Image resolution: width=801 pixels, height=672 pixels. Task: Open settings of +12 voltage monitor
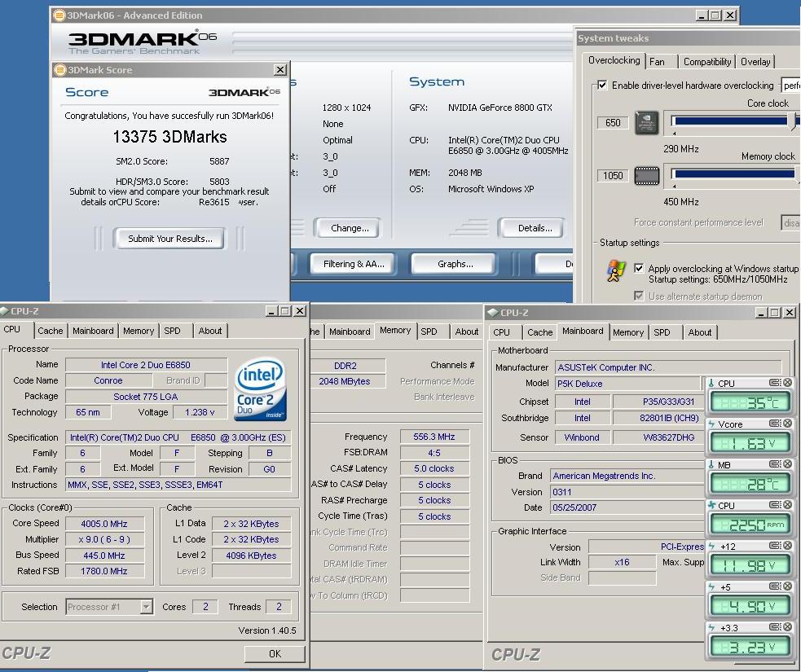(x=775, y=546)
